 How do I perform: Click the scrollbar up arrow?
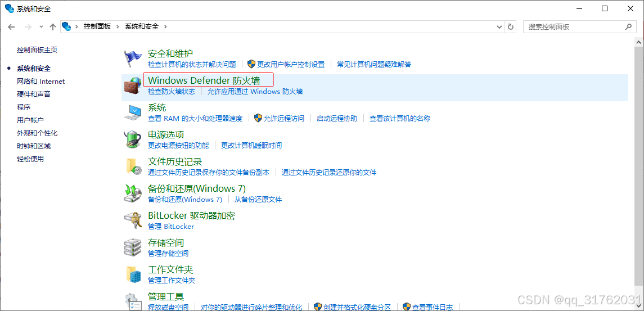tap(639, 42)
